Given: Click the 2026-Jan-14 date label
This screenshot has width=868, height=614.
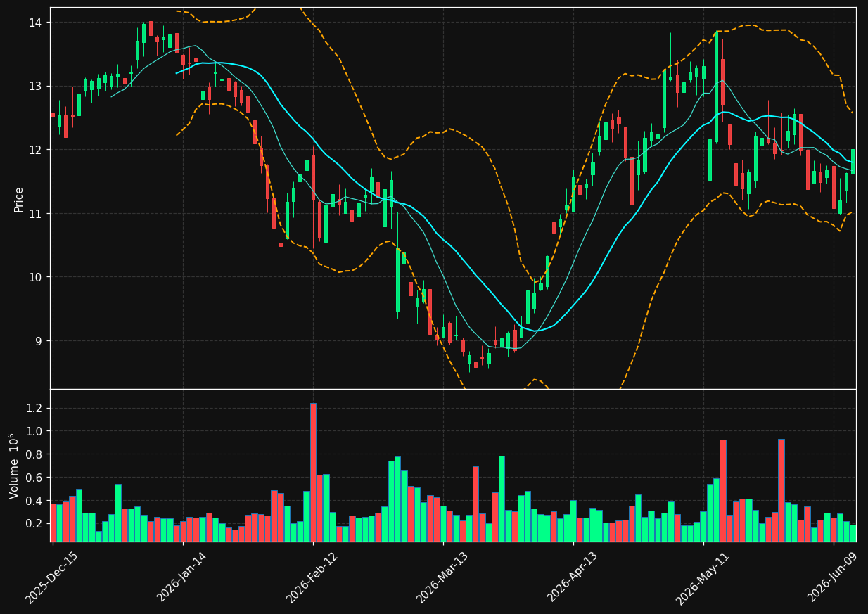Looking at the screenshot, I should pos(182,577).
